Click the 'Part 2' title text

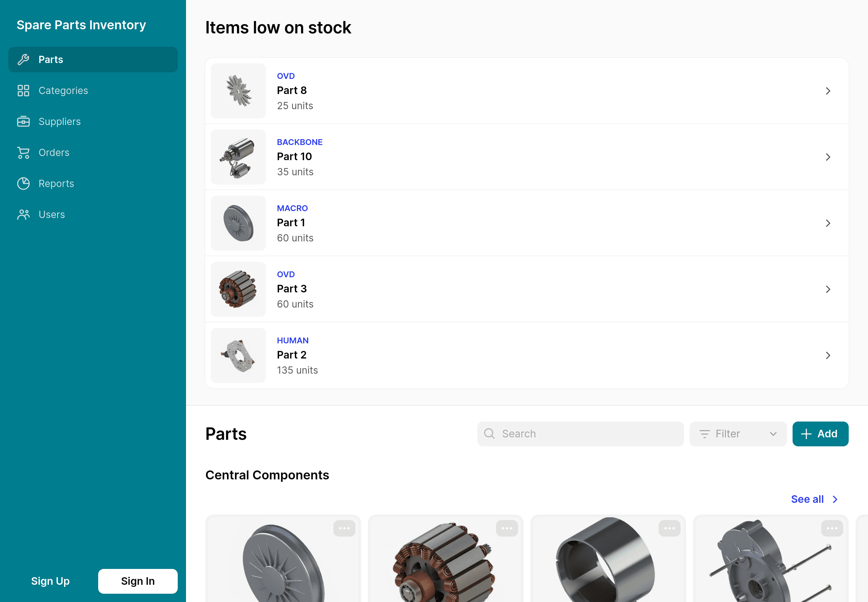(292, 355)
